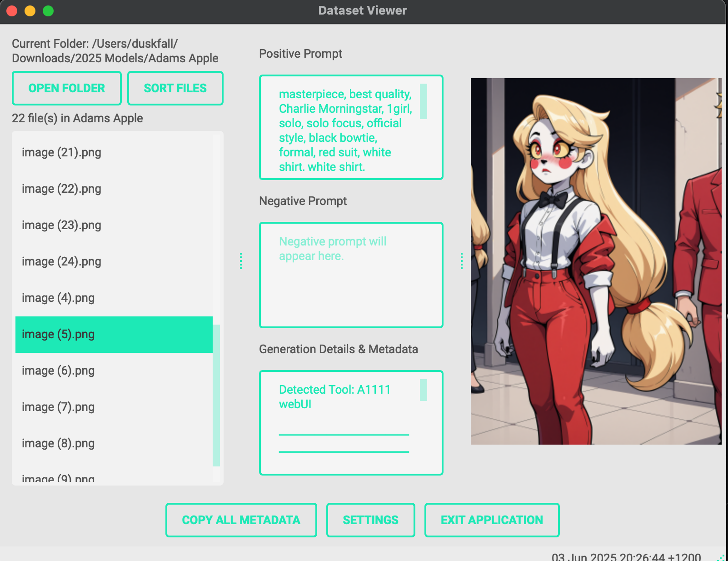Screen dimensions: 728x561
Task: Click the SORT FILES button
Action: point(175,88)
